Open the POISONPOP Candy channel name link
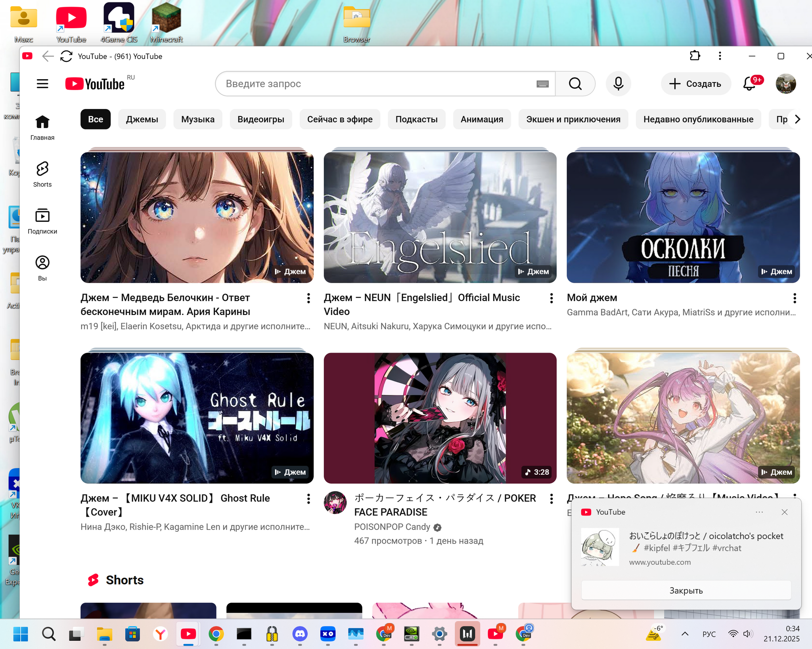Viewport: 812px width, 649px height. tap(392, 527)
